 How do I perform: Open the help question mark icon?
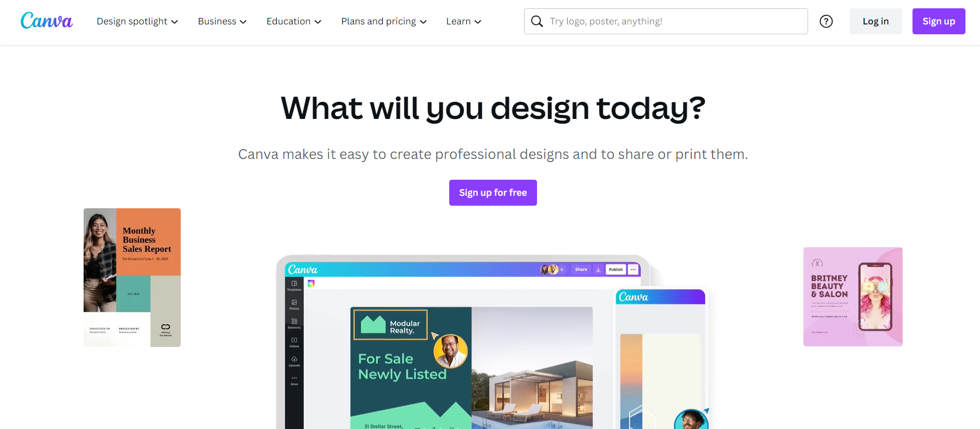click(x=826, y=21)
